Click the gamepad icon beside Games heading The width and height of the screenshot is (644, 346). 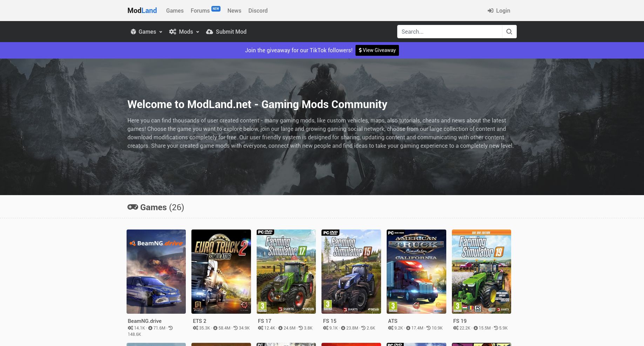tap(133, 207)
